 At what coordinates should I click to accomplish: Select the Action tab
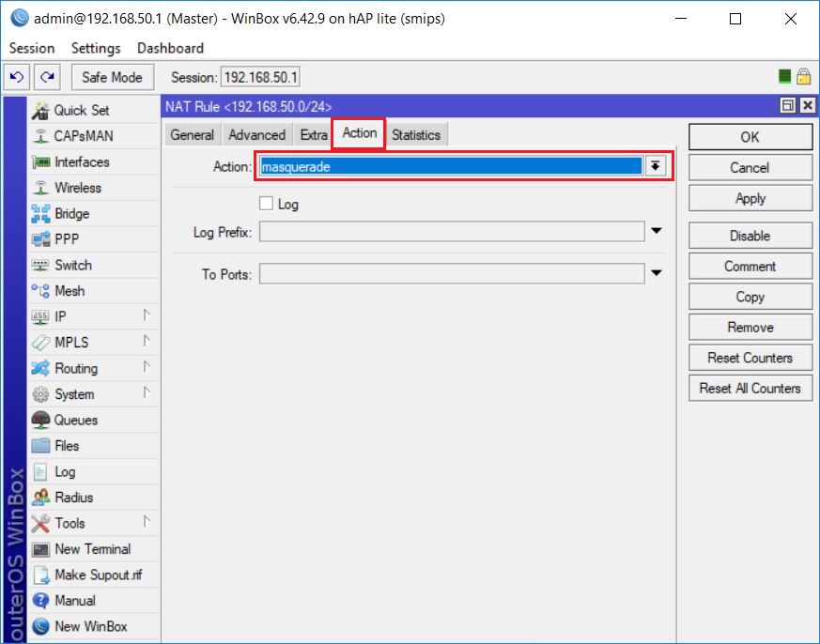359,132
